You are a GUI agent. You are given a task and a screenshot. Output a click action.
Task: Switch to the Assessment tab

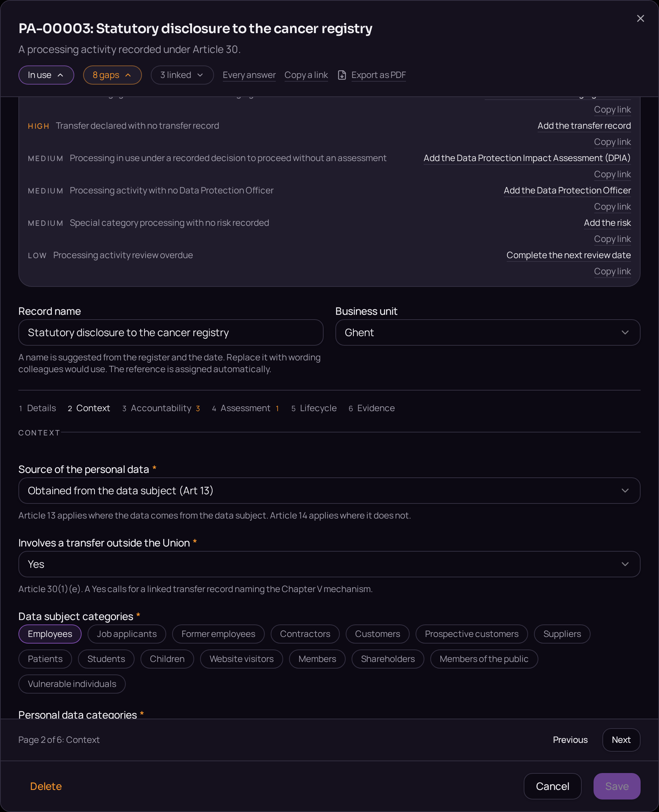(x=246, y=408)
